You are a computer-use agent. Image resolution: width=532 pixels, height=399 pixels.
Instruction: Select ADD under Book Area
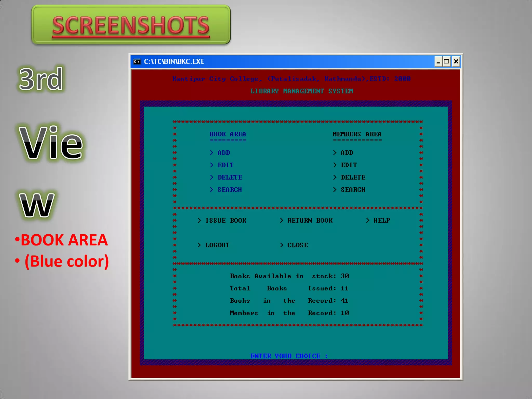[x=223, y=153]
